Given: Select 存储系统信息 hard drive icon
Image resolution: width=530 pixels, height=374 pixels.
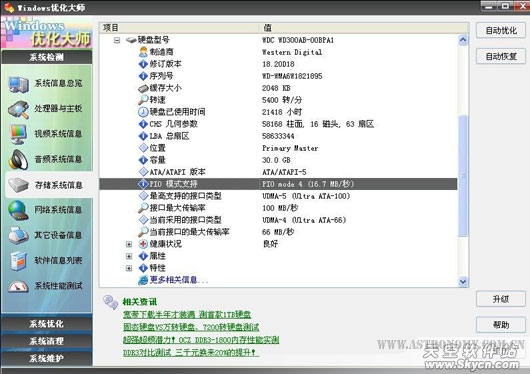Looking at the screenshot, I should click(x=18, y=185).
